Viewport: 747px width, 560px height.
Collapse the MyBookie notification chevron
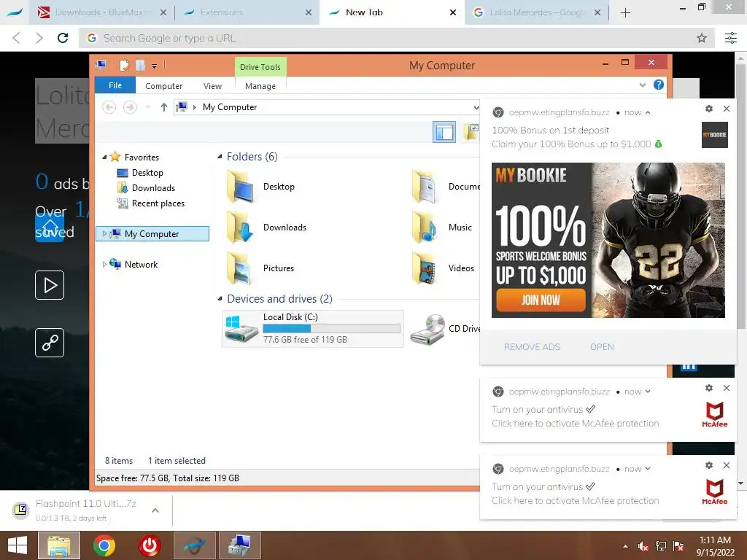click(x=648, y=113)
